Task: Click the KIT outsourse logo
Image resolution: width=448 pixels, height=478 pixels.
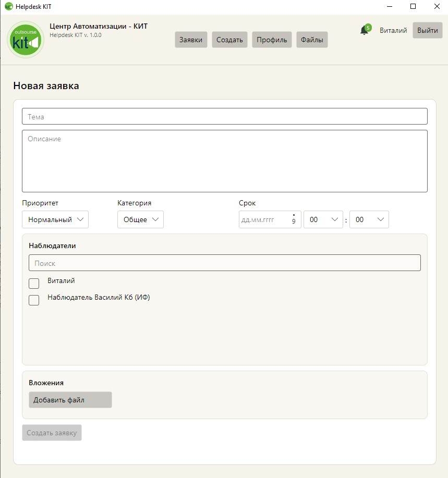Action: click(x=26, y=40)
